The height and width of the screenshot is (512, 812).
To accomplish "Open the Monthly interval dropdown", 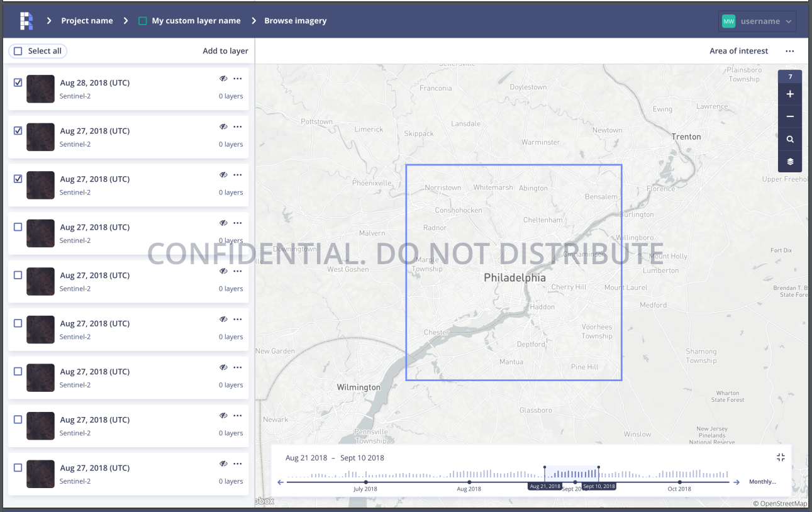I will 762,482.
